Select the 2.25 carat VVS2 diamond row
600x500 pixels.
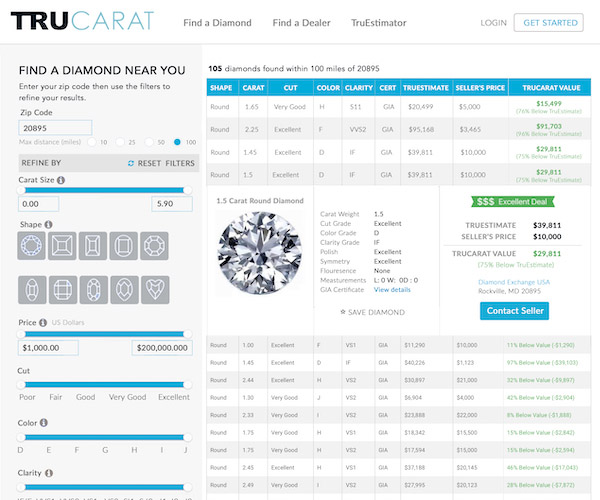(x=399, y=129)
